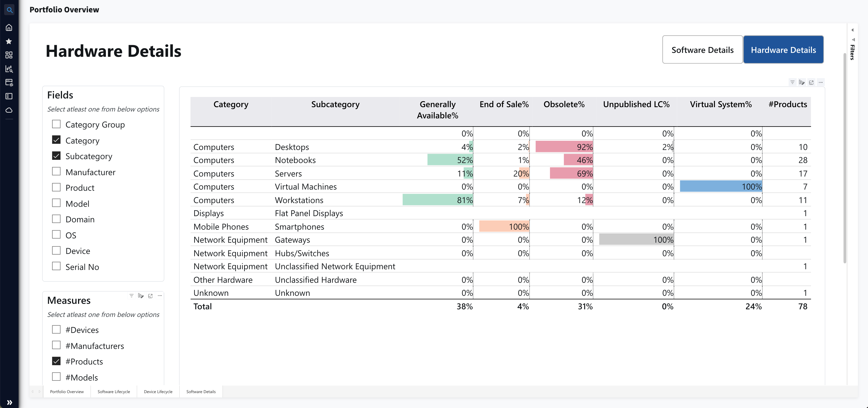Viewport: 868px width, 408px height.
Task: Click the Home icon in the sidebar
Action: click(9, 27)
